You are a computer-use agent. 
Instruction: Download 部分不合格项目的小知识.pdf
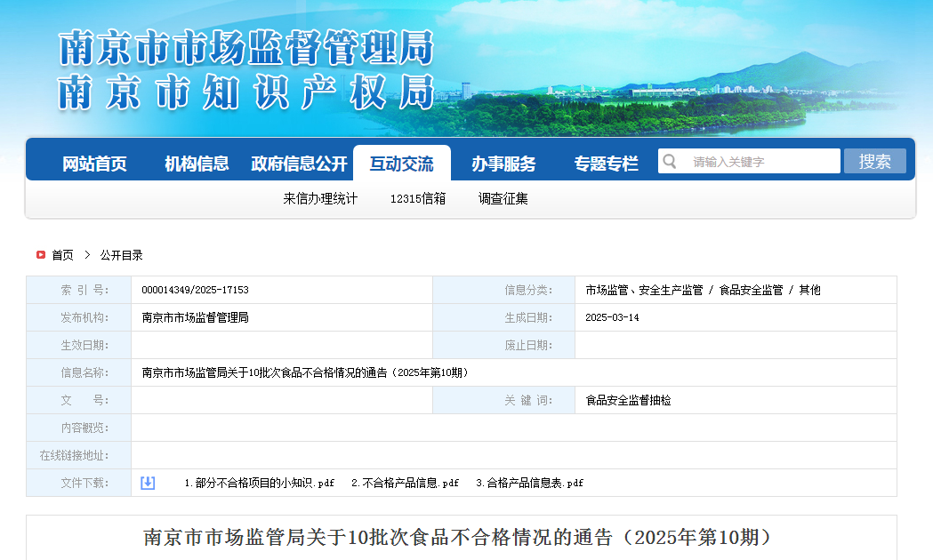click(260, 483)
